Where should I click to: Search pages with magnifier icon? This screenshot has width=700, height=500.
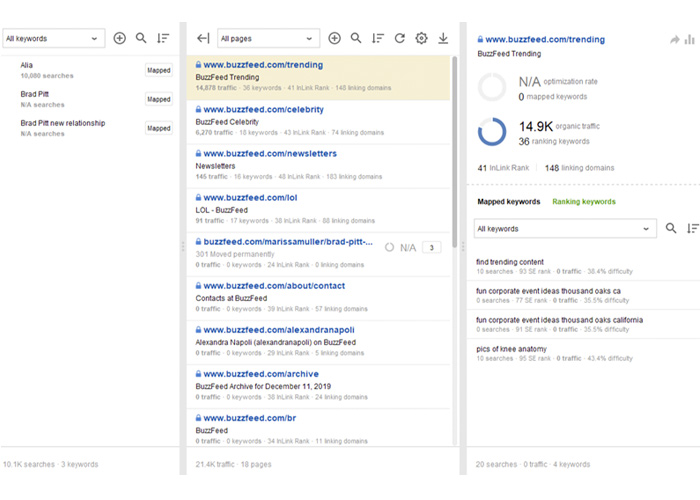(x=356, y=38)
